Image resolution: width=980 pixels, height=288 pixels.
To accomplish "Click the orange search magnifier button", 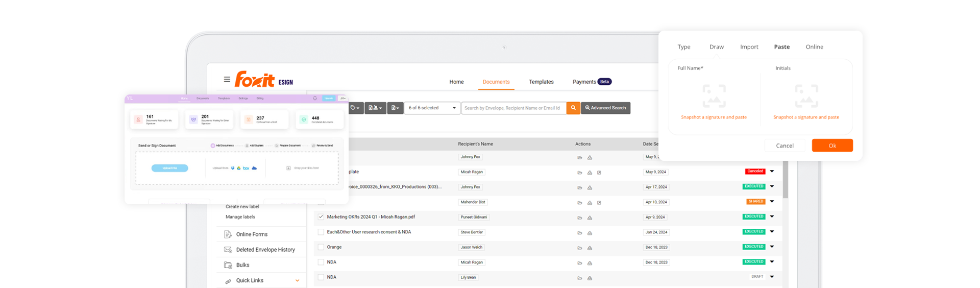I will [x=573, y=108].
